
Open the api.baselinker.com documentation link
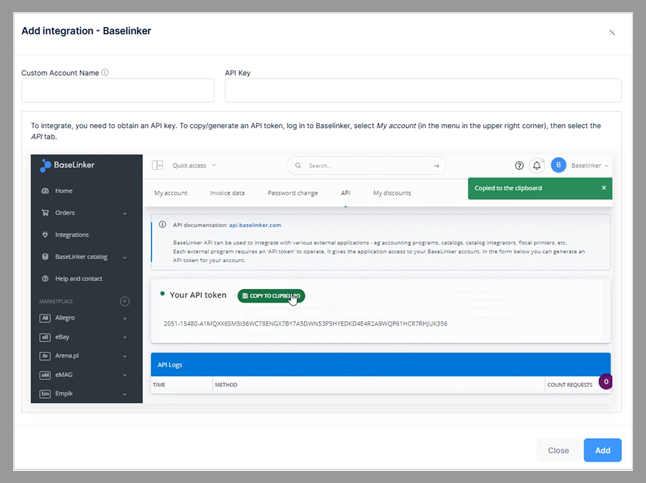[x=255, y=225]
